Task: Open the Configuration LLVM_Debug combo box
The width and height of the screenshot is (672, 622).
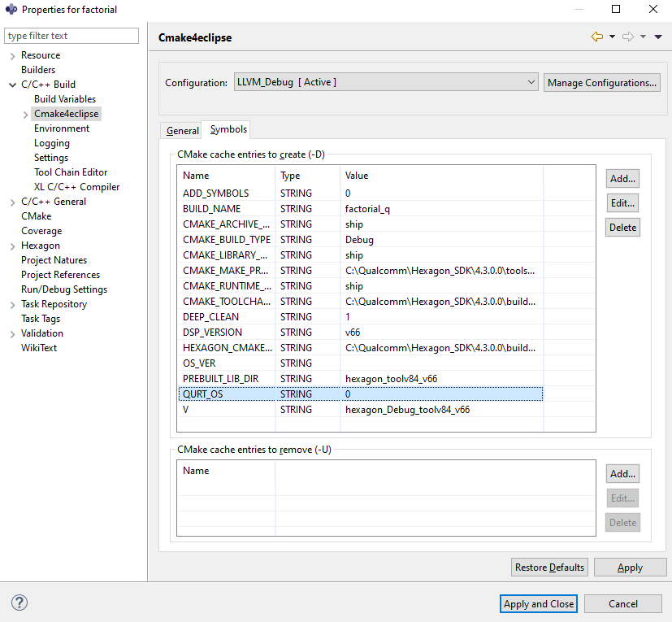Action: (x=386, y=82)
